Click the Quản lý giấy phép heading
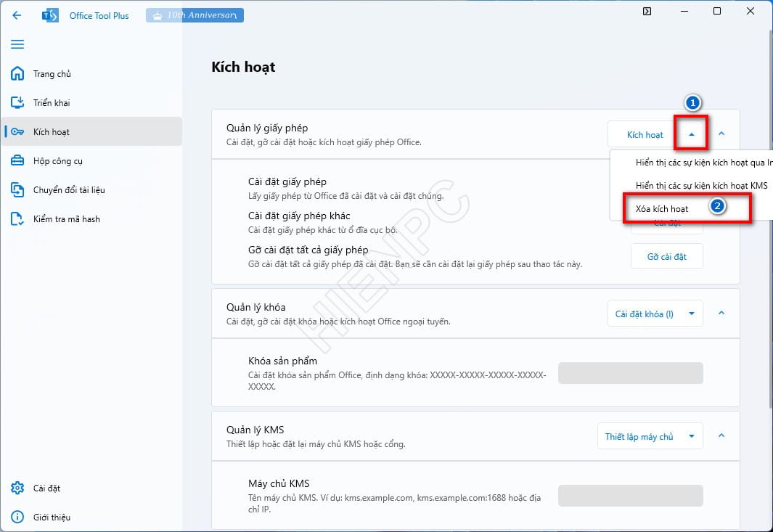Viewport: 773px width, 532px height. (267, 128)
